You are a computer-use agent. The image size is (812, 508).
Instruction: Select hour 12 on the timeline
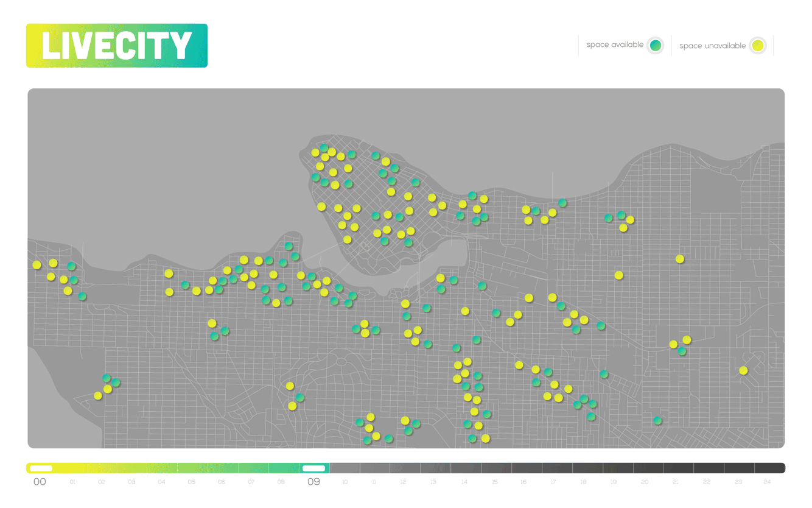(x=403, y=482)
